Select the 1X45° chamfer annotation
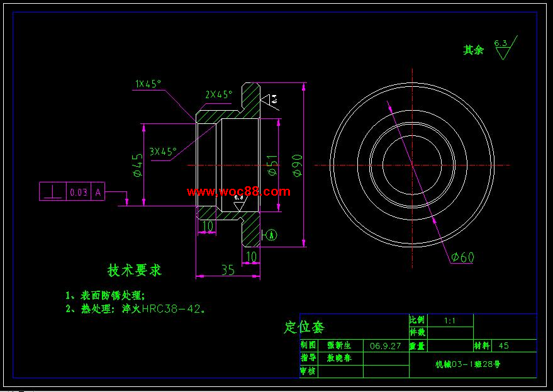The width and height of the screenshot is (553, 392). coord(148,84)
